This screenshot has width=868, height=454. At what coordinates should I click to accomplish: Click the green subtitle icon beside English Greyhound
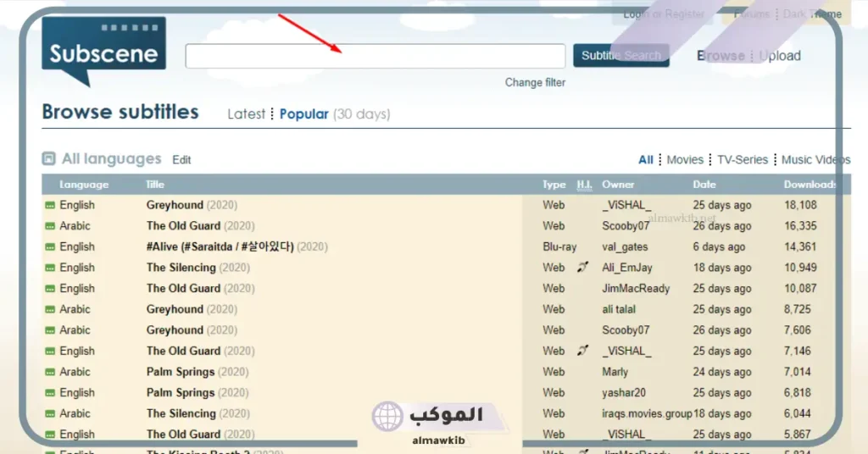pos(50,205)
